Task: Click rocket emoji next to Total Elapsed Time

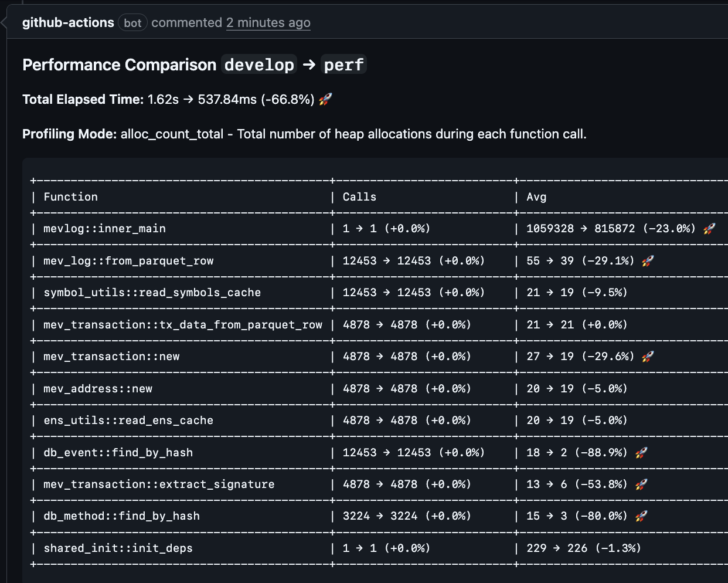Action: [324, 99]
